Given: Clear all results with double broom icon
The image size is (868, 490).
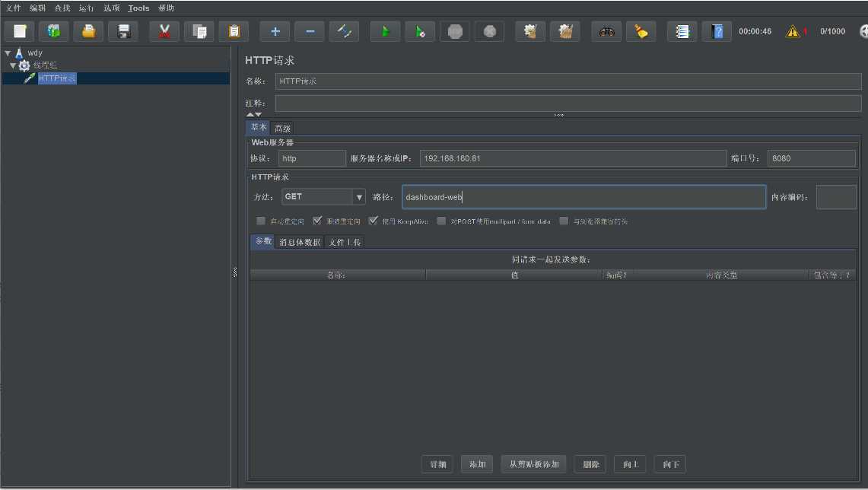Looking at the screenshot, I should click(565, 31).
